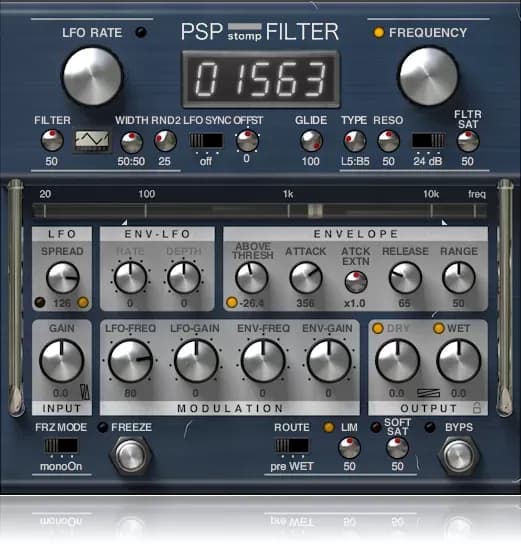Adjust the SOFT SAT knob
Viewport: 521px width, 544px height.
[398, 448]
